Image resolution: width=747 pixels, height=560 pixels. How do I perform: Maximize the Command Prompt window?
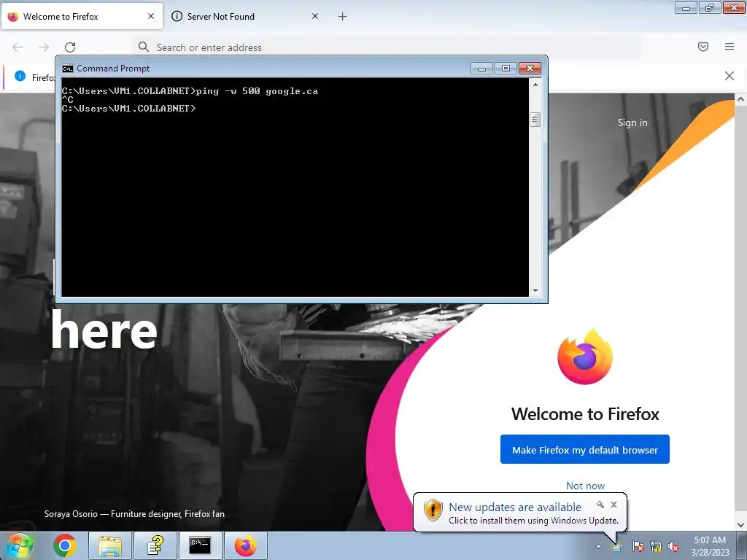pyautogui.click(x=506, y=69)
